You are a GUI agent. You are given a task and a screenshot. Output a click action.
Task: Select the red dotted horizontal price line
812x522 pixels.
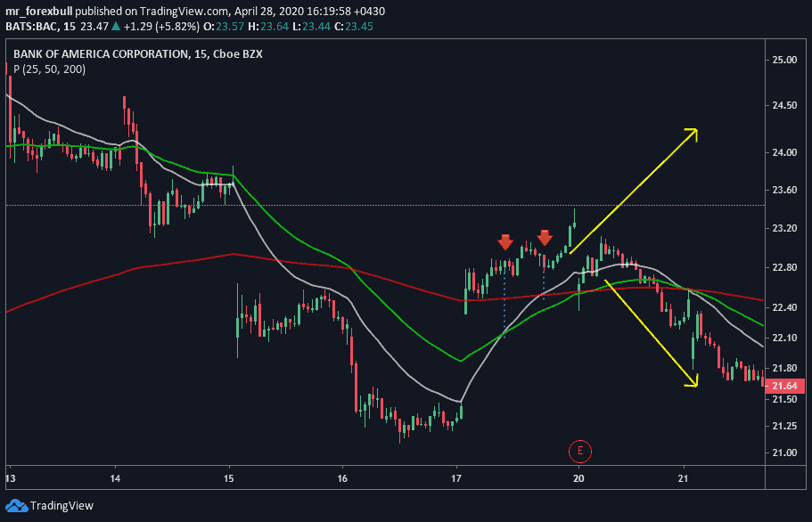tap(357, 205)
